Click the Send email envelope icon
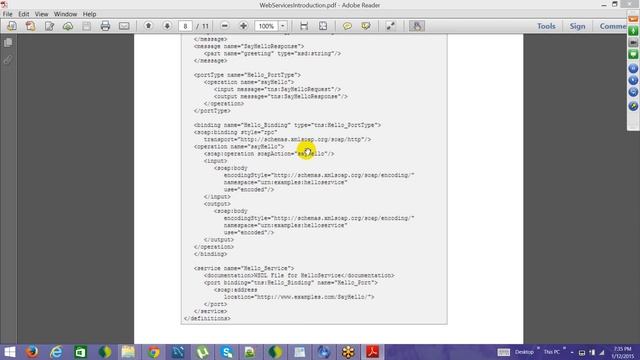The width and height of the screenshot is (640, 360). (x=124, y=26)
